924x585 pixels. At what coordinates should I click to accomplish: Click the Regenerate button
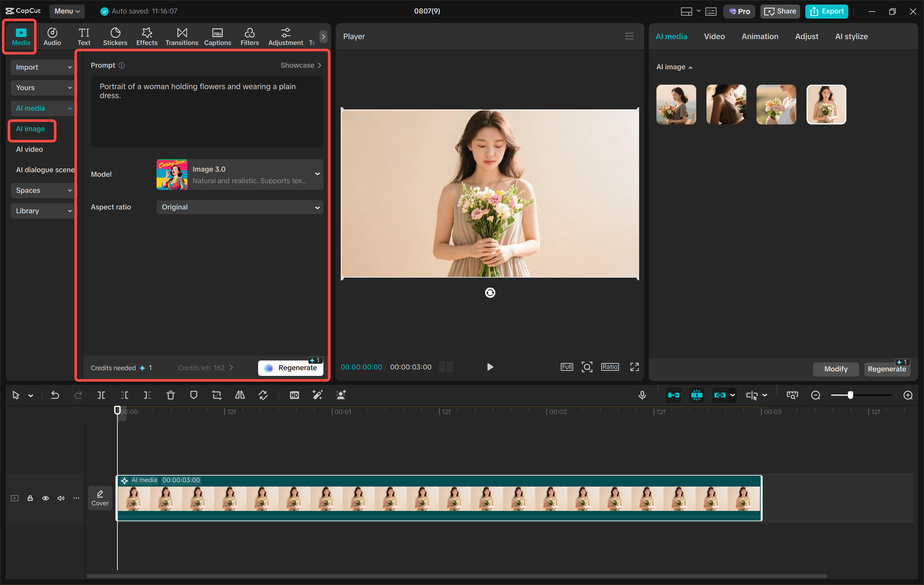[x=290, y=367]
